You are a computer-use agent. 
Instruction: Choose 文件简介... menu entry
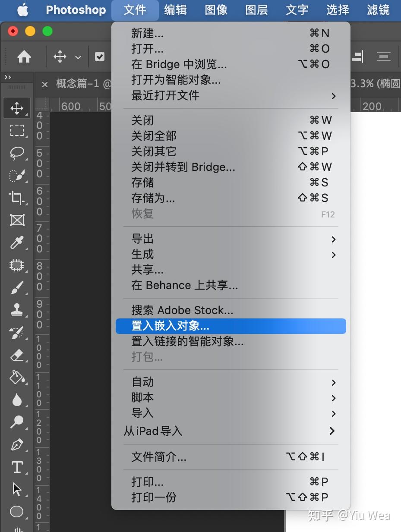point(231,457)
